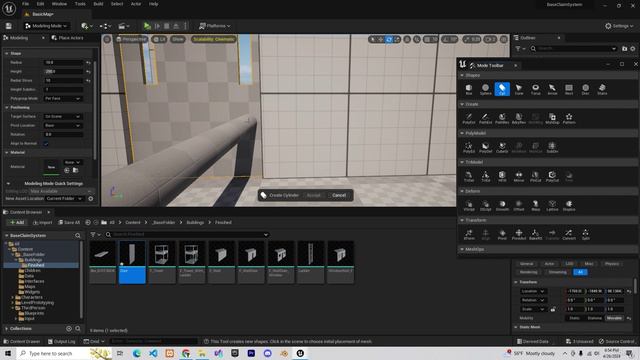
Task: Choose the Pattern create tool
Action: pos(569,118)
